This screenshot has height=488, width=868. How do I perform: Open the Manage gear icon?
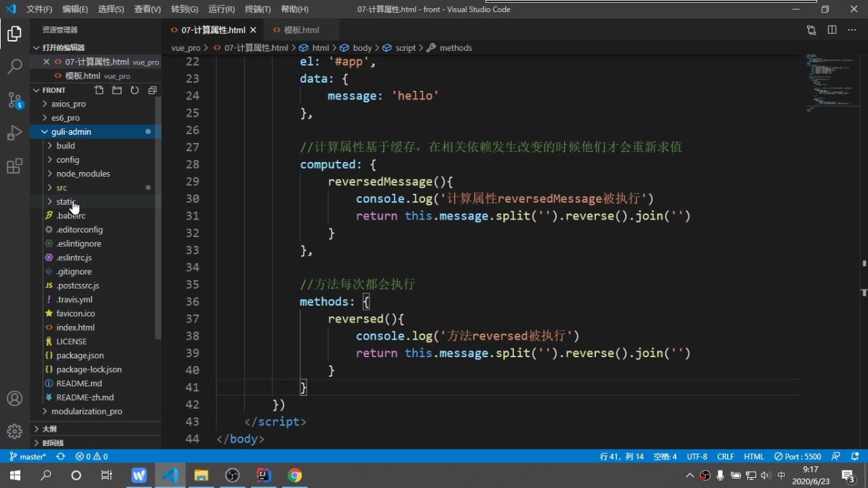click(x=14, y=431)
